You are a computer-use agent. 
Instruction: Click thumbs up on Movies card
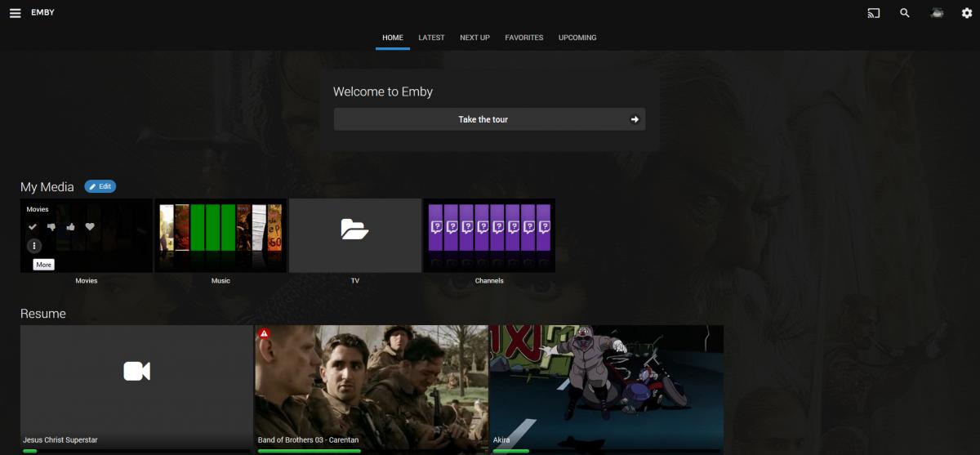(x=70, y=226)
